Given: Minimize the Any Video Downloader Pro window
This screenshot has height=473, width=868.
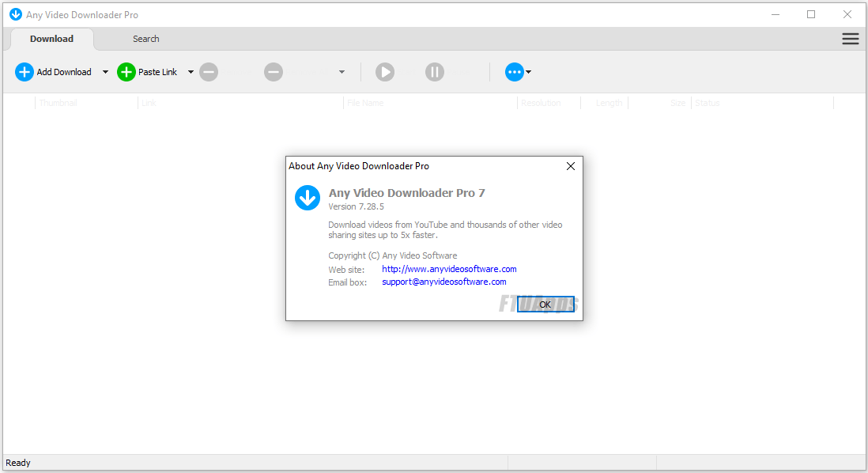Looking at the screenshot, I should click(x=776, y=14).
